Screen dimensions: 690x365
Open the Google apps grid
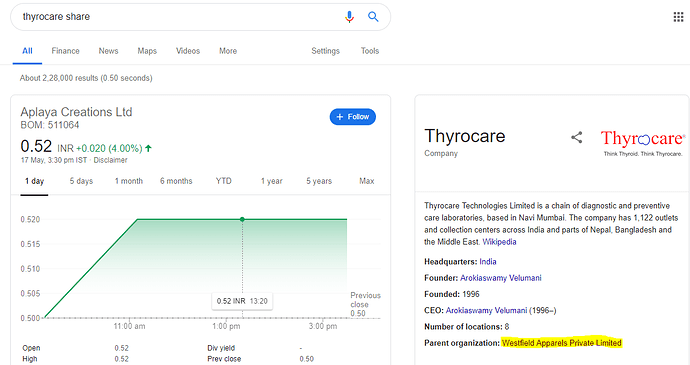point(678,17)
